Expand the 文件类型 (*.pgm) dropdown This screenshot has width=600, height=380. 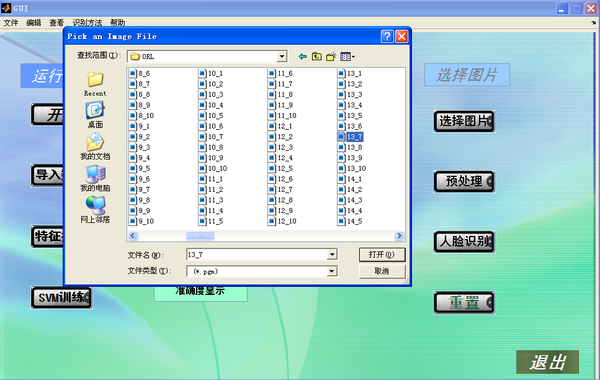[x=332, y=271]
